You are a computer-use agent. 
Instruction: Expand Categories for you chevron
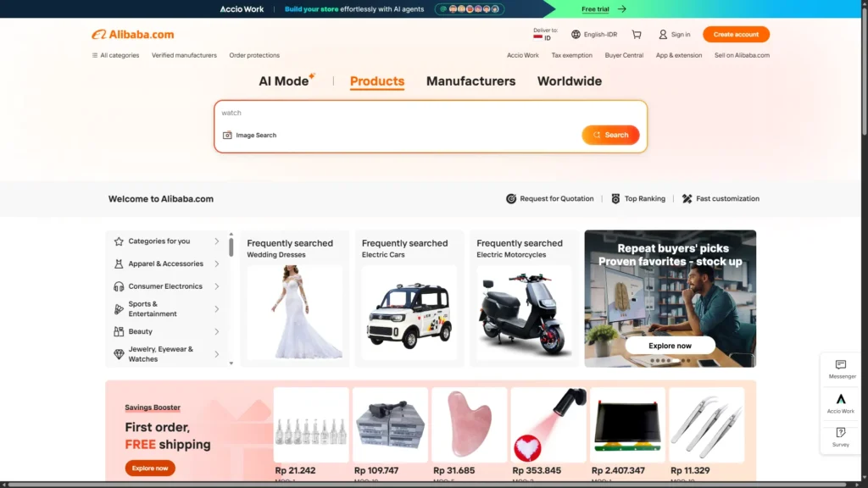(x=217, y=241)
